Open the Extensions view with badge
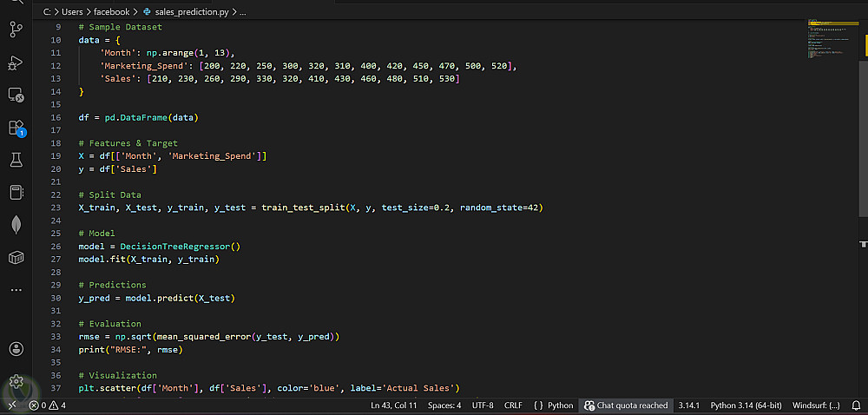 (16, 128)
